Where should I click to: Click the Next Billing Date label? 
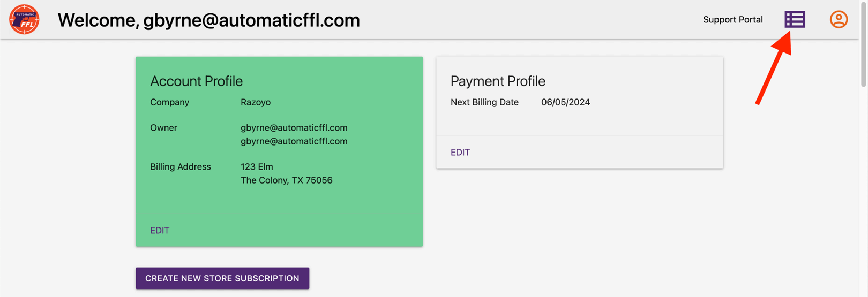484,102
